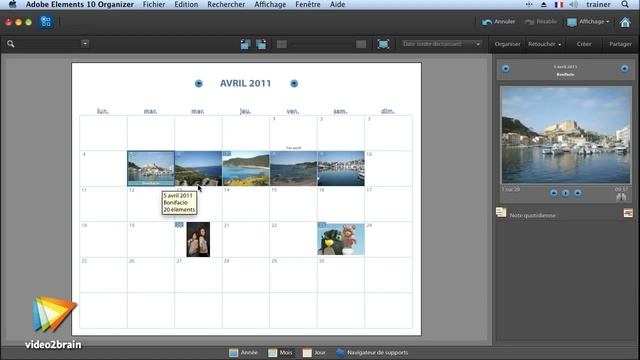
Task: Click the Rétablir redo button
Action: [541, 22]
